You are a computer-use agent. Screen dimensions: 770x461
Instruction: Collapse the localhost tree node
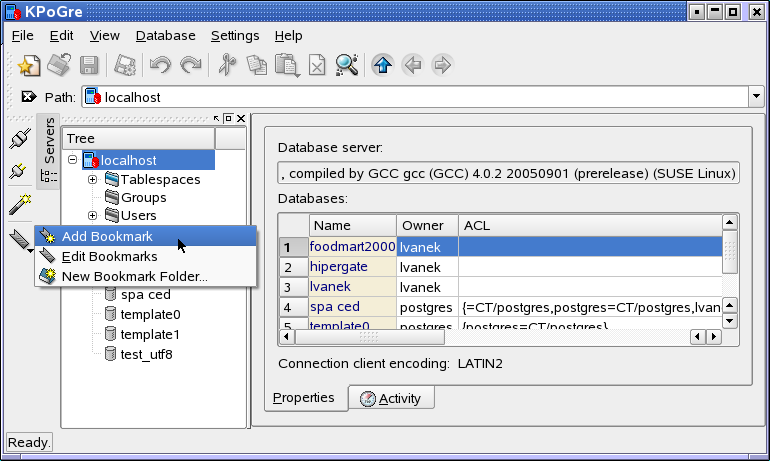point(73,160)
